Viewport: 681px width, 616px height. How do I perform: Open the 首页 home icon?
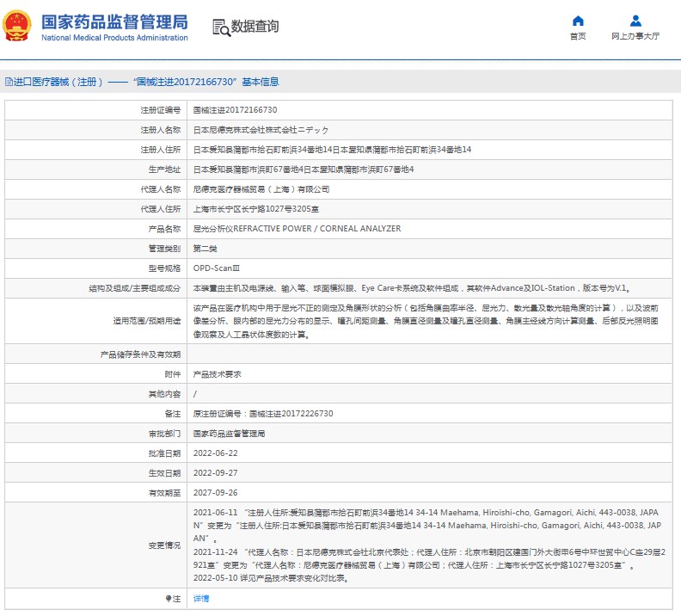coord(578,21)
